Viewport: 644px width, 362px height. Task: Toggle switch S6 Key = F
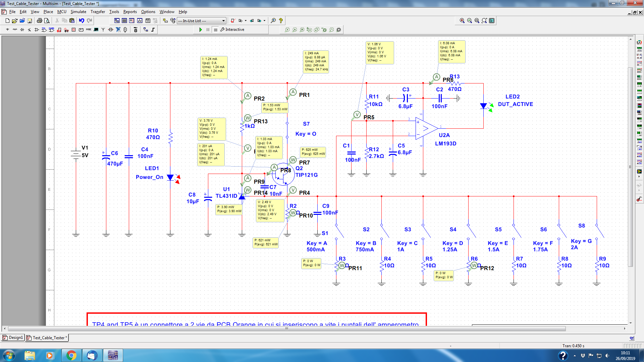point(562,231)
